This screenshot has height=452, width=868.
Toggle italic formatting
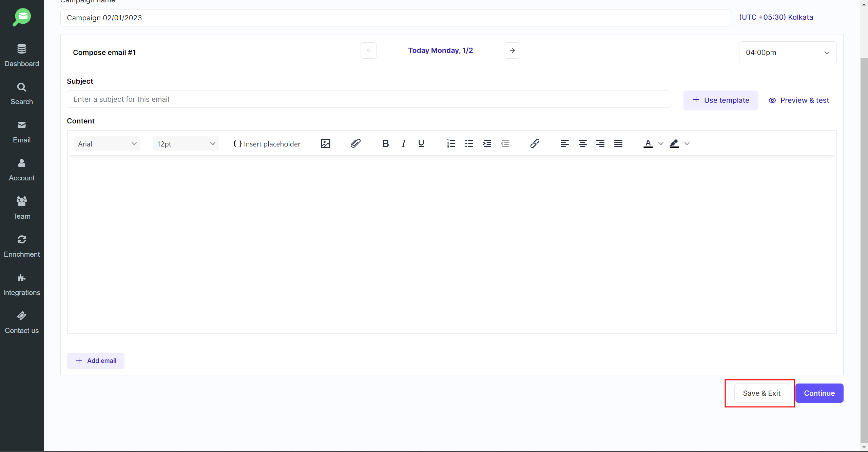[x=403, y=143]
